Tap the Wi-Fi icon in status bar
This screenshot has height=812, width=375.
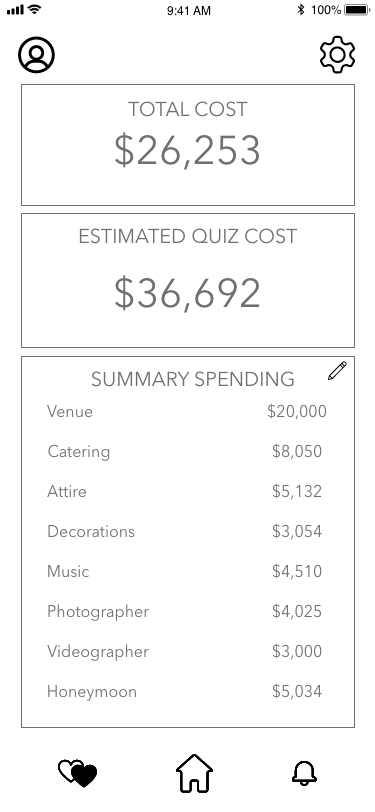pyautogui.click(x=35, y=9)
